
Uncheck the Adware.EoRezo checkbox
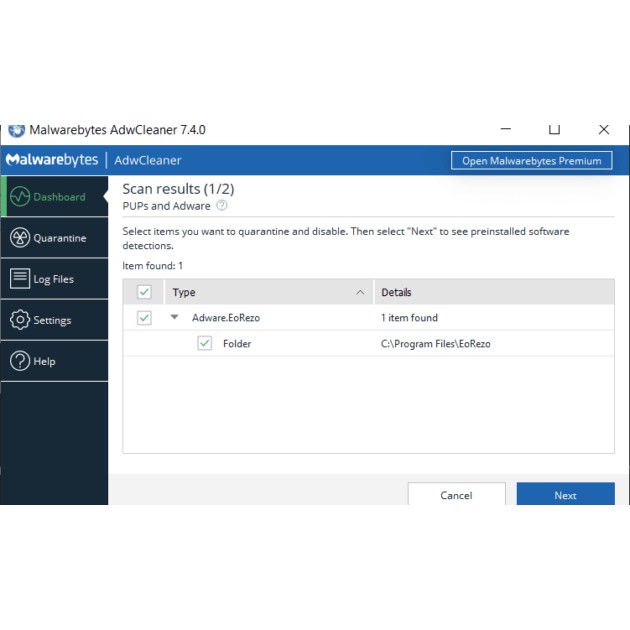[144, 318]
